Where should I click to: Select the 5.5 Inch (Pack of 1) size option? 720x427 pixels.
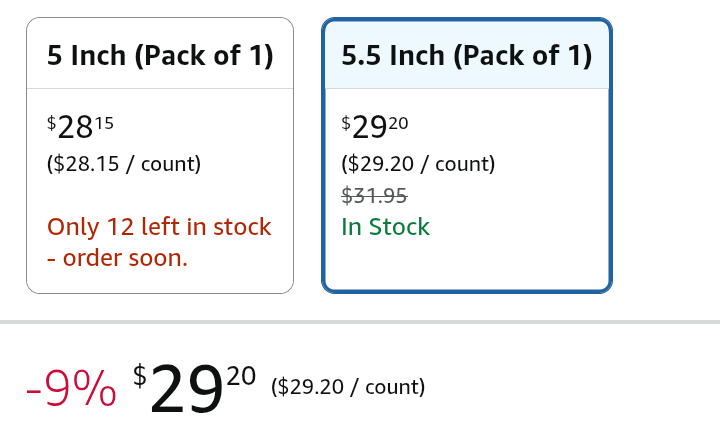(467, 55)
